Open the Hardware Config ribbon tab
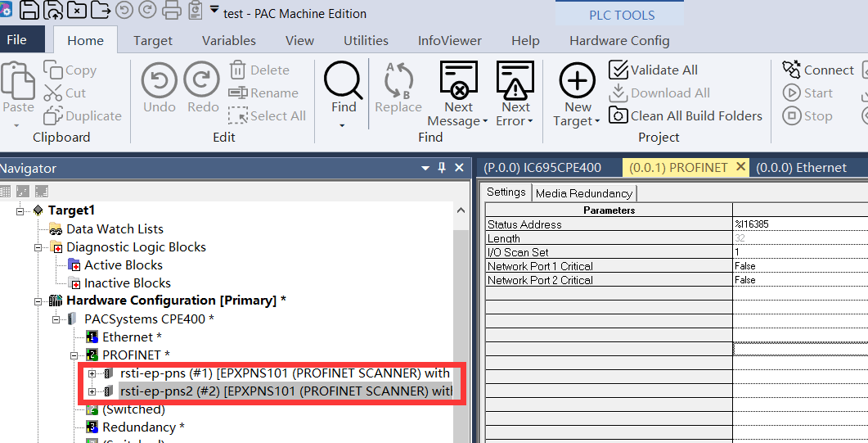Image resolution: width=868 pixels, height=443 pixels. (619, 40)
